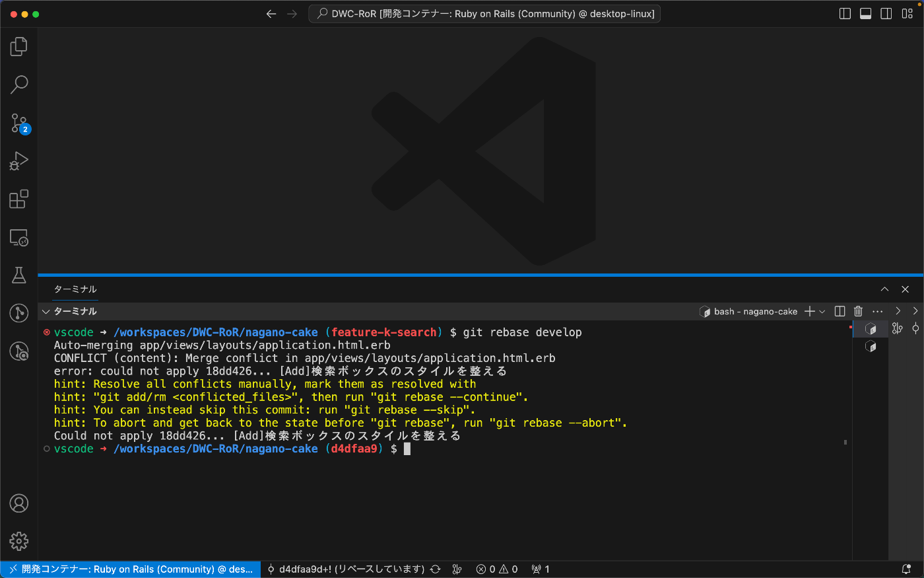This screenshot has width=924, height=578.
Task: Click the errors and warnings count
Action: (497, 569)
